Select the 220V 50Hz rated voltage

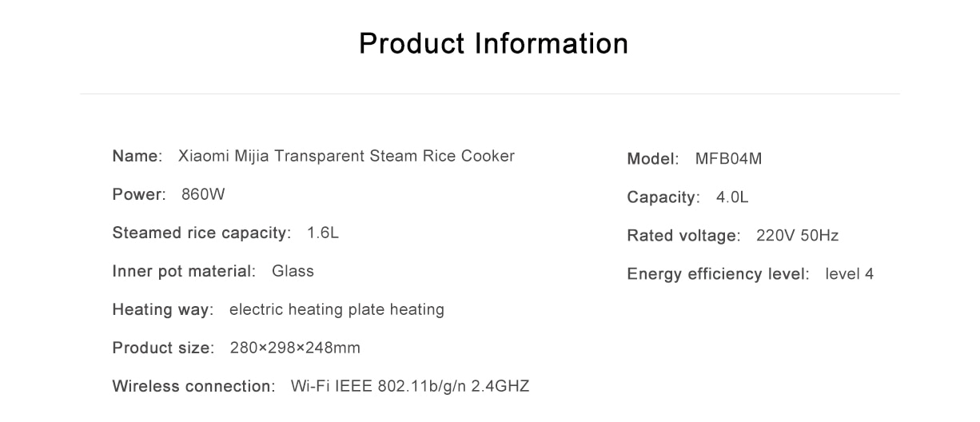pos(797,236)
